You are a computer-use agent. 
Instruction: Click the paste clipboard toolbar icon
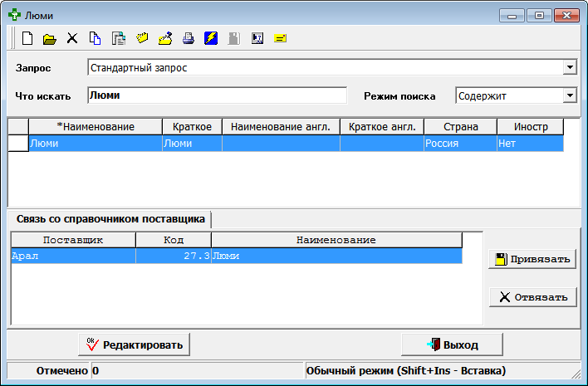tap(118, 38)
